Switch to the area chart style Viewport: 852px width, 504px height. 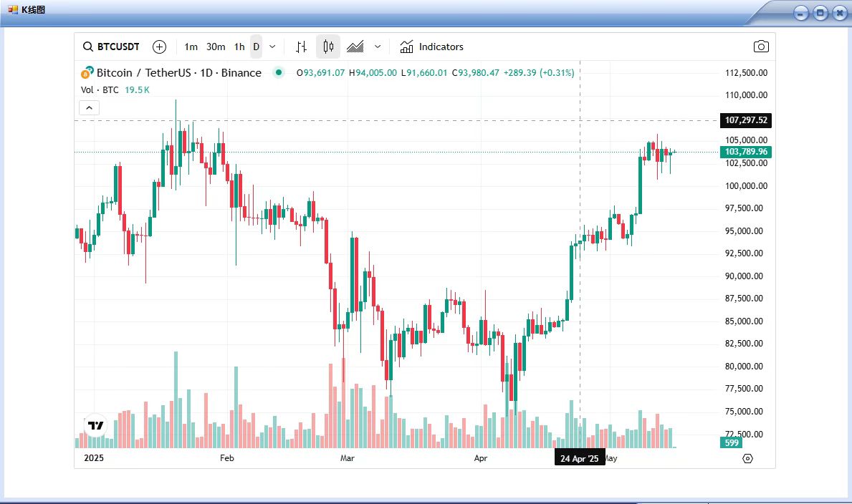point(355,47)
